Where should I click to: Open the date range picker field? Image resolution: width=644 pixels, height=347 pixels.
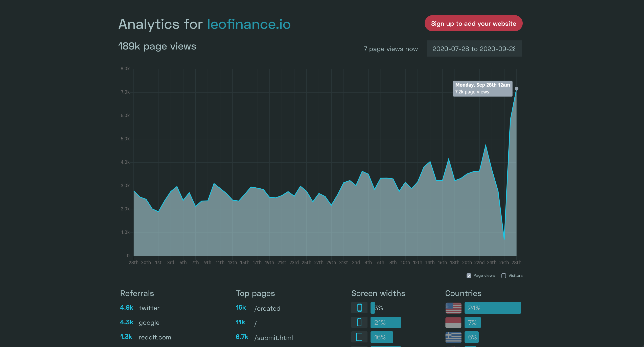click(474, 49)
